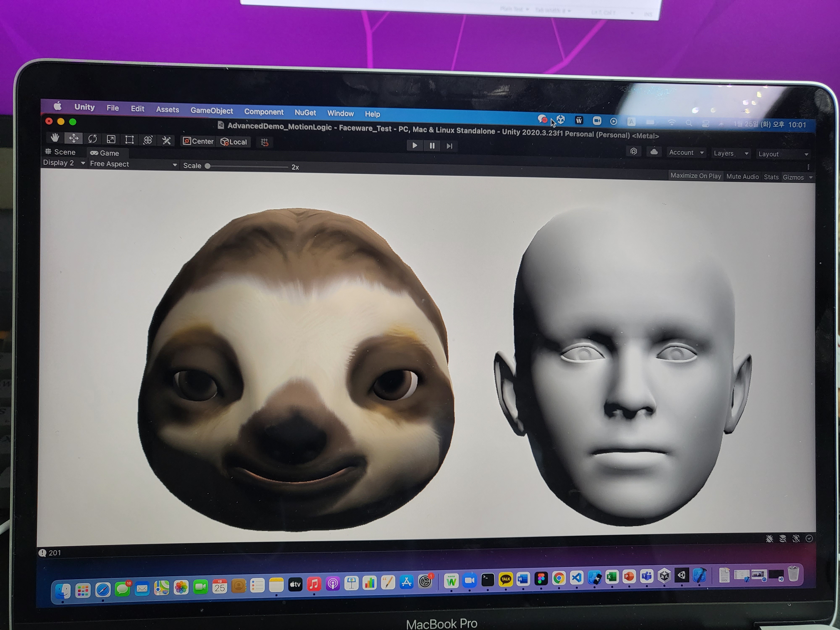Toggle the Stats overlay
The height and width of the screenshot is (630, 840).
771,177
